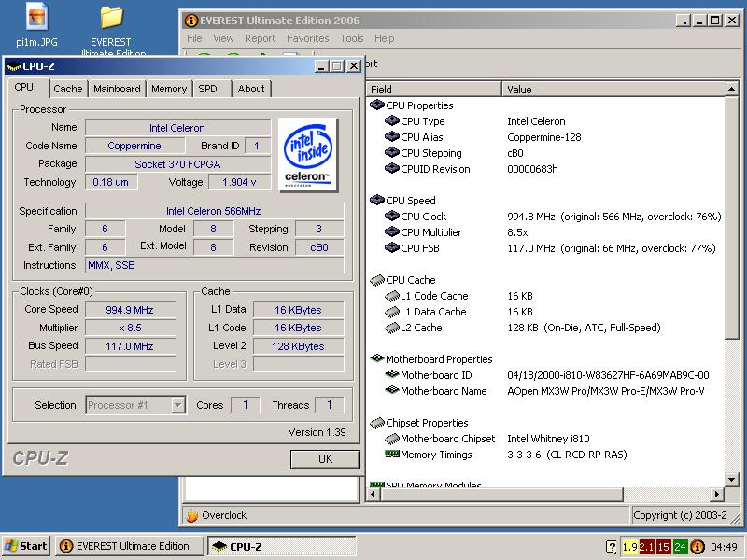Click the icon beside L1 Data Cache
Image resolution: width=747 pixels, height=560 pixels.
tap(391, 312)
